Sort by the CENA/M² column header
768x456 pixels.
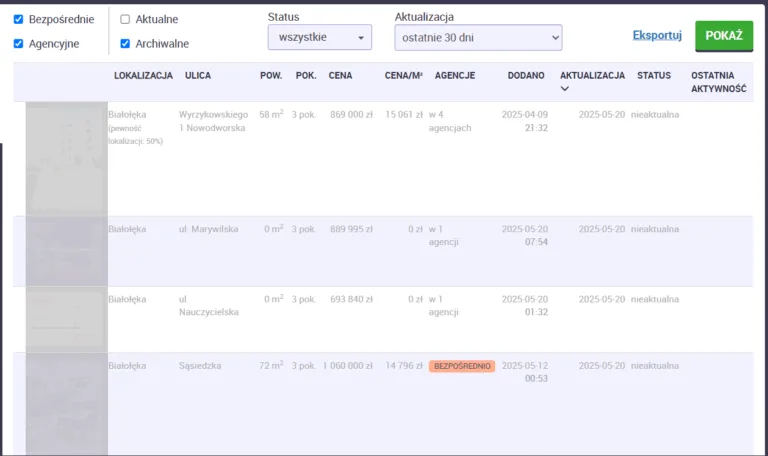pyautogui.click(x=404, y=75)
